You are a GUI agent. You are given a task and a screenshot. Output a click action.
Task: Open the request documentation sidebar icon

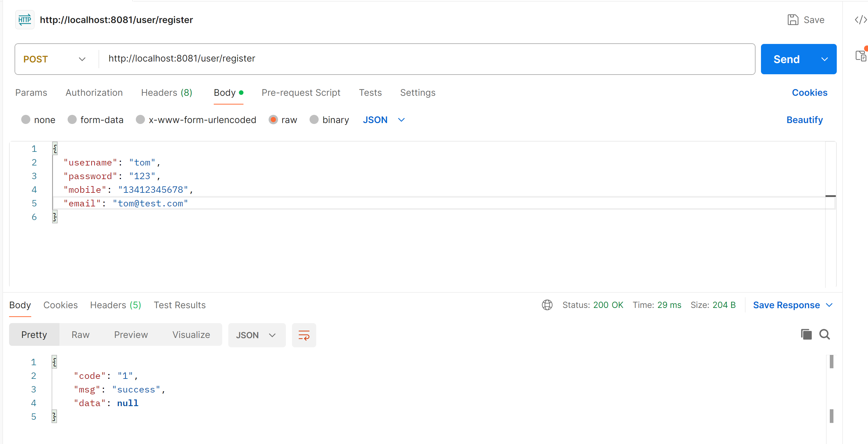[860, 56]
